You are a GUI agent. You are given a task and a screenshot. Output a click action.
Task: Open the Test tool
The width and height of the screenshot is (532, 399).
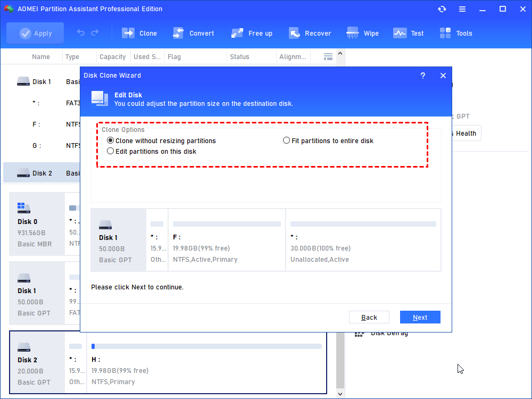click(x=408, y=33)
